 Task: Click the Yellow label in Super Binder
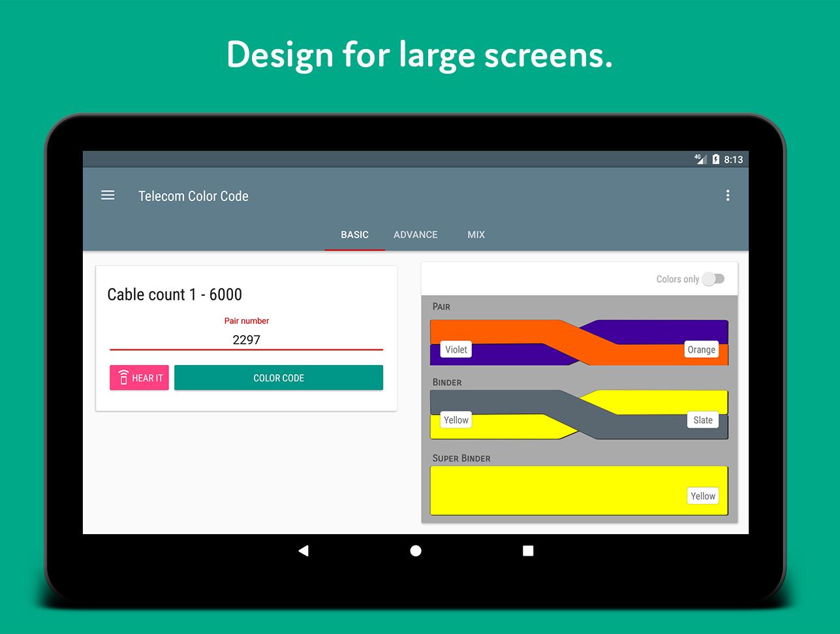click(x=702, y=496)
